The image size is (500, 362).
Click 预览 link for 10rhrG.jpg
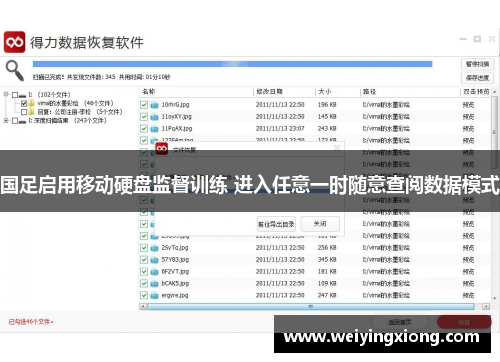[468, 105]
